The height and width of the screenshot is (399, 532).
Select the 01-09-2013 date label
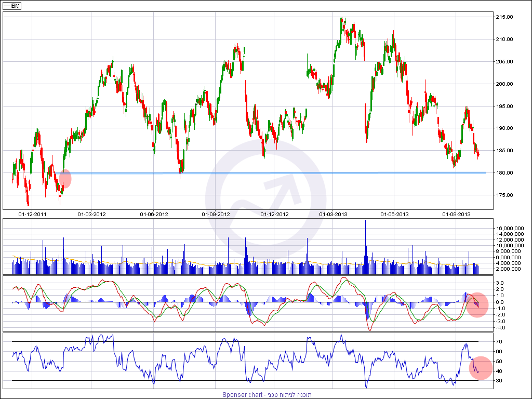click(x=456, y=214)
